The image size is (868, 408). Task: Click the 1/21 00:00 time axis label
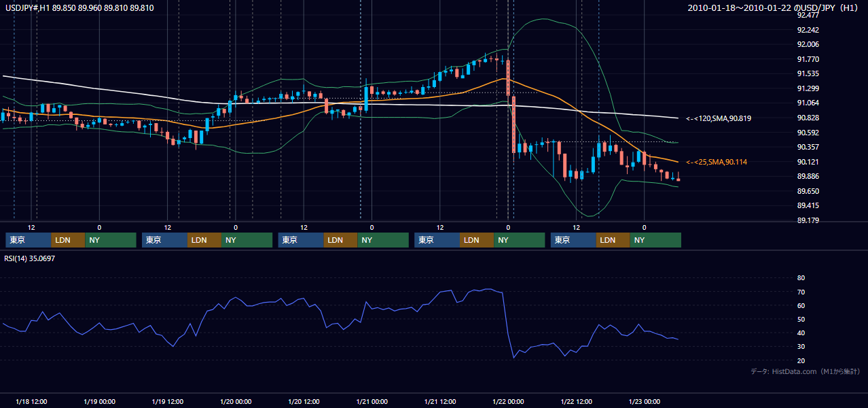[x=372, y=402]
